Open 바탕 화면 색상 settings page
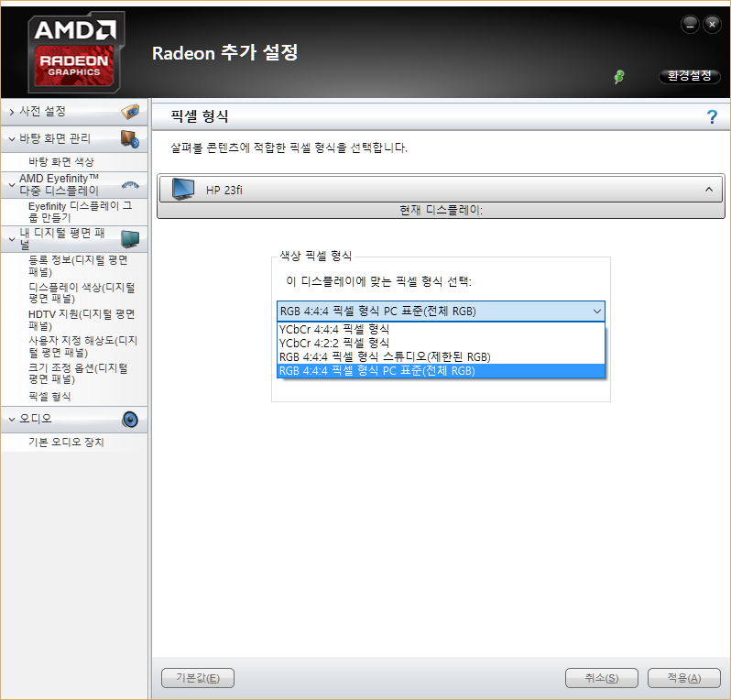 [61, 161]
